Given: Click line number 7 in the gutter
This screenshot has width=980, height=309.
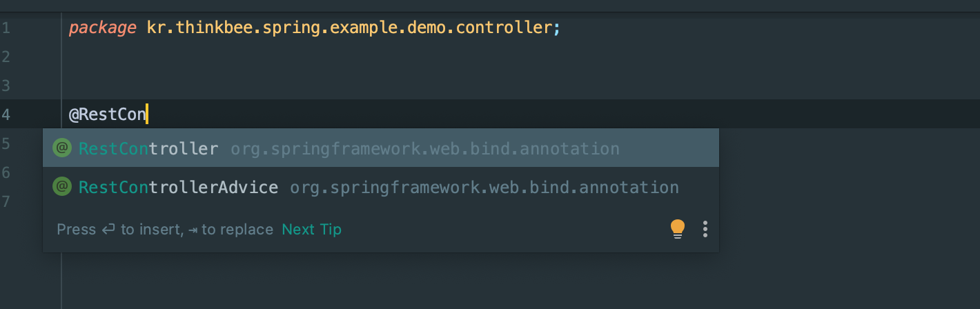Looking at the screenshot, I should coord(6,201).
